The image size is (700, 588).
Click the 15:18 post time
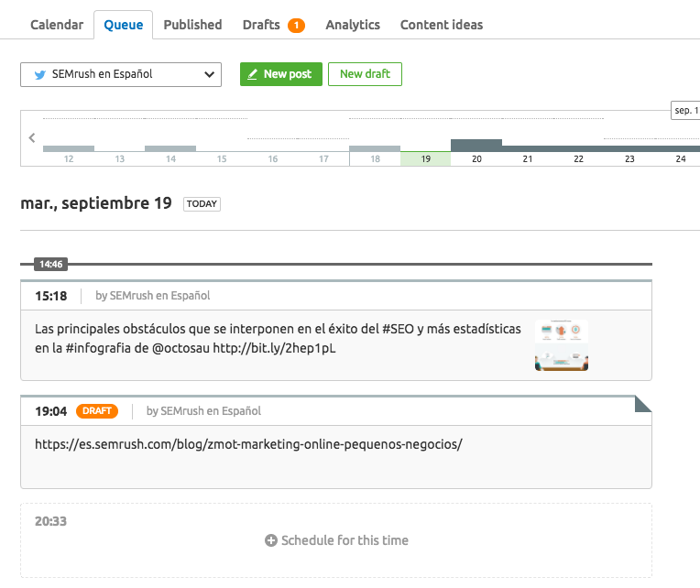51,296
